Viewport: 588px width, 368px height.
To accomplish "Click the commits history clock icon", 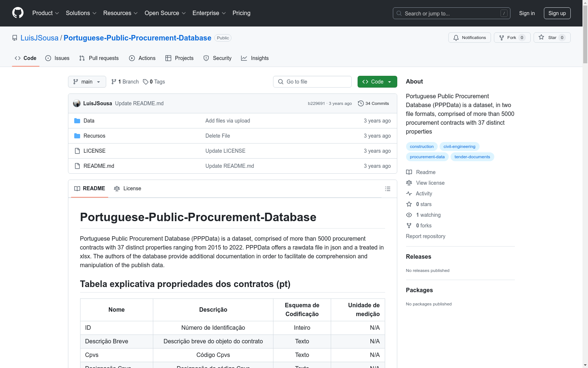I will pyautogui.click(x=361, y=103).
